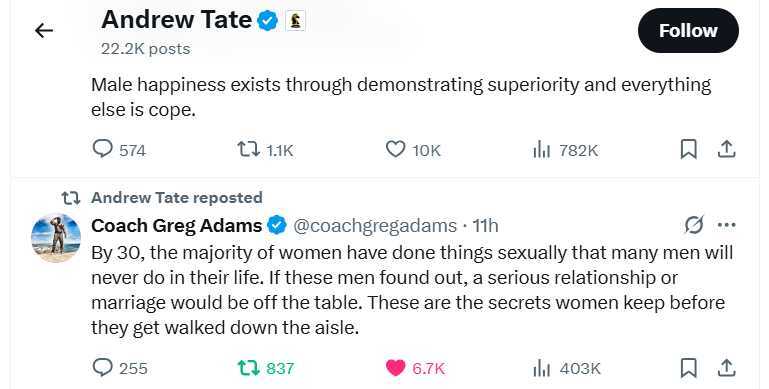Bookmark the Male happiness post
769x389 pixels.
(x=689, y=149)
